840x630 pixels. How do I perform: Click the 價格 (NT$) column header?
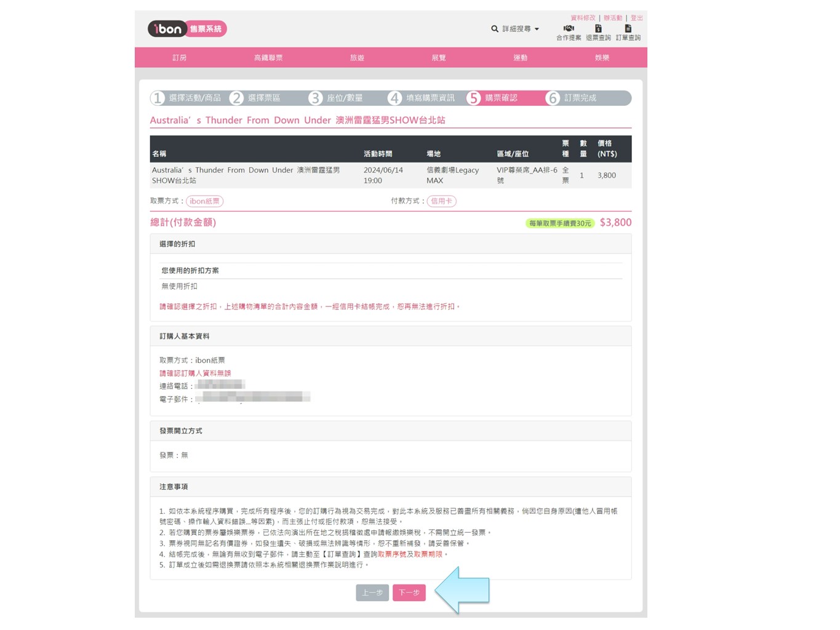607,148
